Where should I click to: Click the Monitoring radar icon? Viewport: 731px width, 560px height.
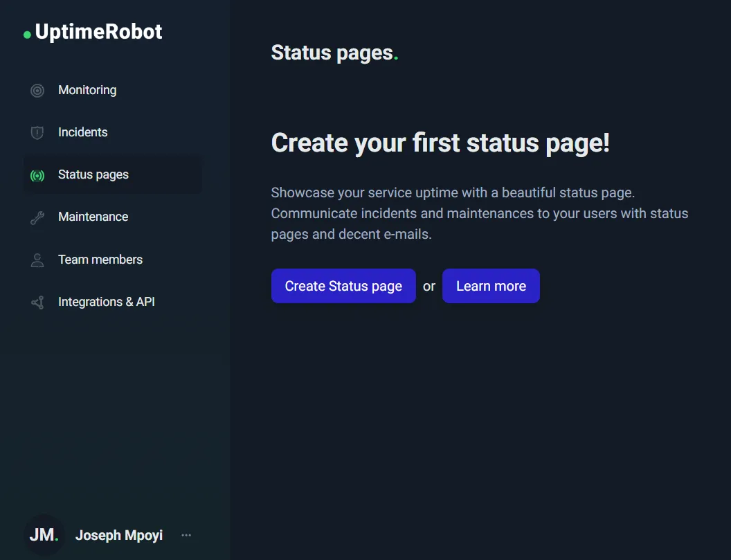[37, 91]
